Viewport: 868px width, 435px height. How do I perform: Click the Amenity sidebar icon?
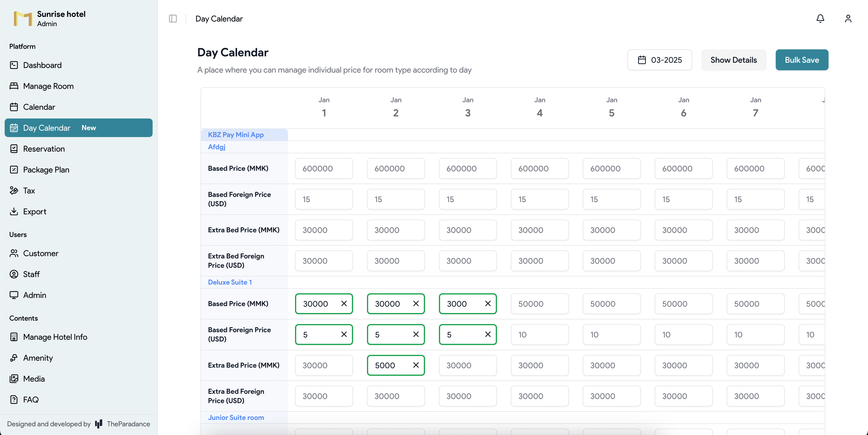point(14,358)
